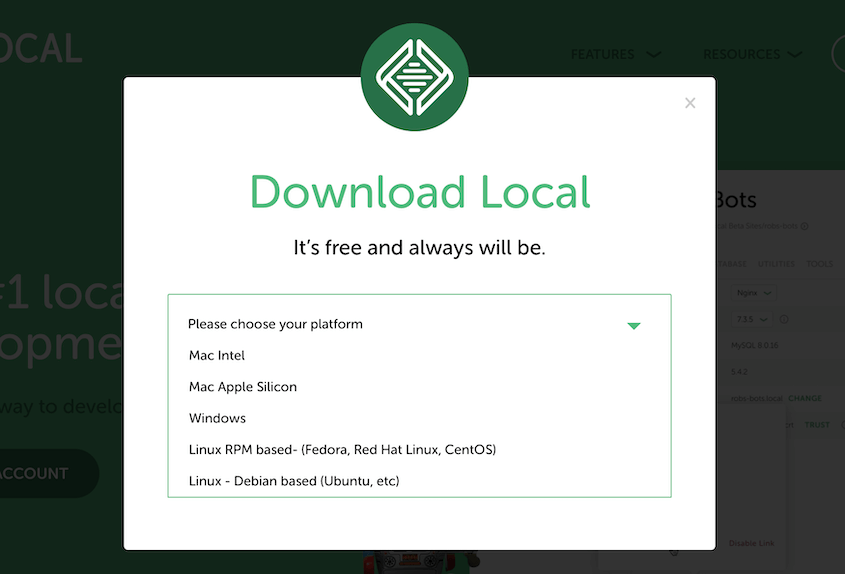Choose Windows platform
The width and height of the screenshot is (845, 574).
click(217, 418)
